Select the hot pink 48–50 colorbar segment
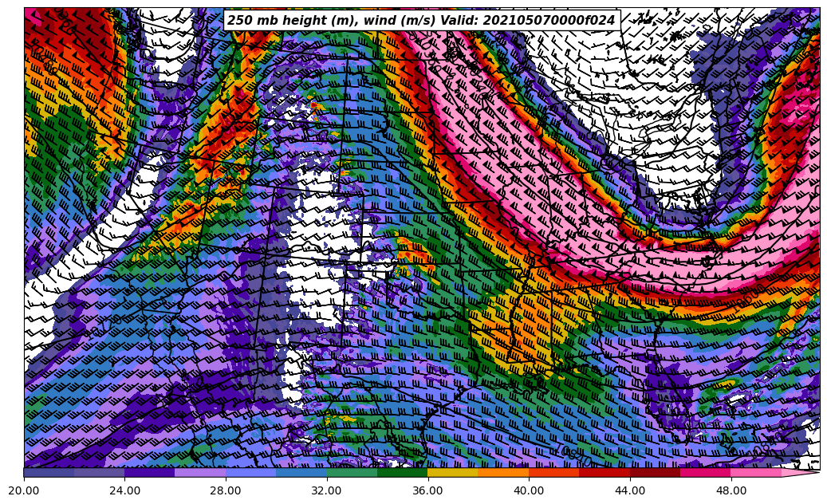827x504 pixels. click(x=756, y=473)
